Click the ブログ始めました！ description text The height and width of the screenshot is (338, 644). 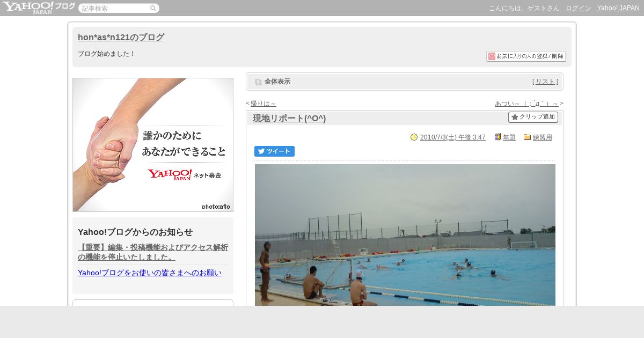click(x=107, y=54)
